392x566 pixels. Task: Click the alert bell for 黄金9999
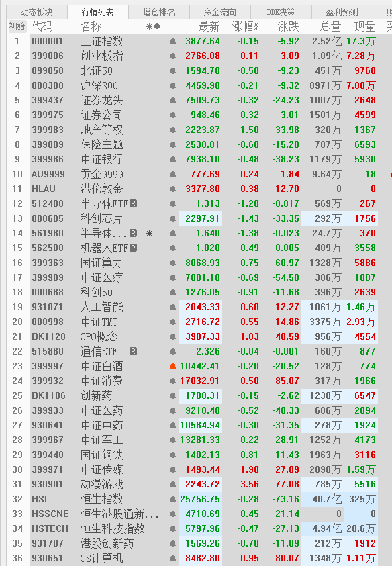pos(173,174)
